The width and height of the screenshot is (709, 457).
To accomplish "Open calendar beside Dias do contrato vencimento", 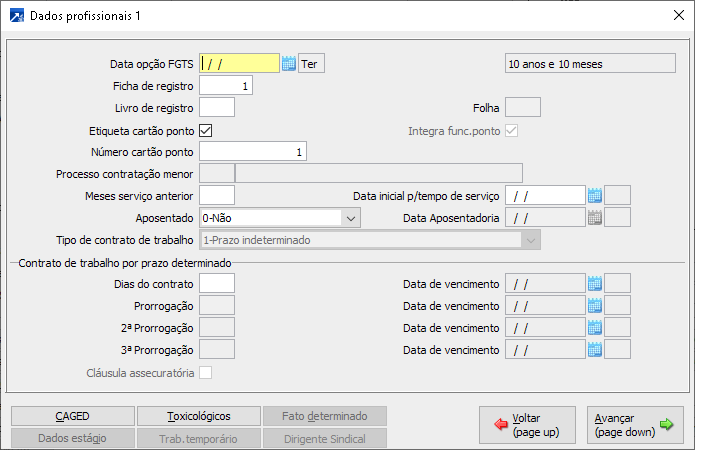I will tap(594, 283).
